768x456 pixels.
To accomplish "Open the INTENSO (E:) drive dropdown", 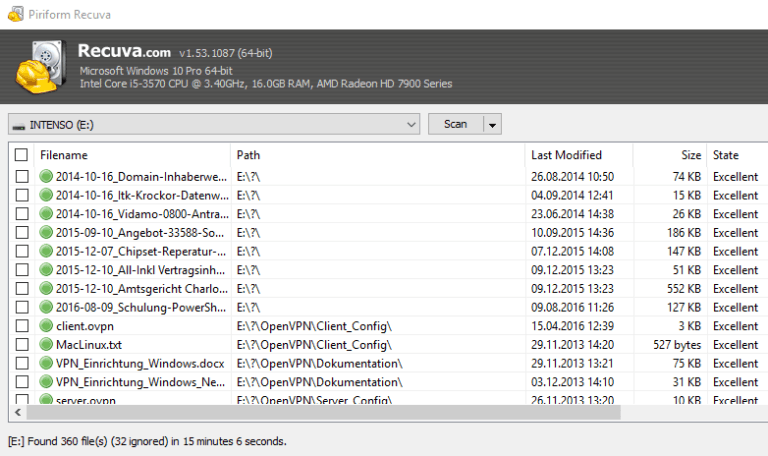I will click(x=214, y=124).
